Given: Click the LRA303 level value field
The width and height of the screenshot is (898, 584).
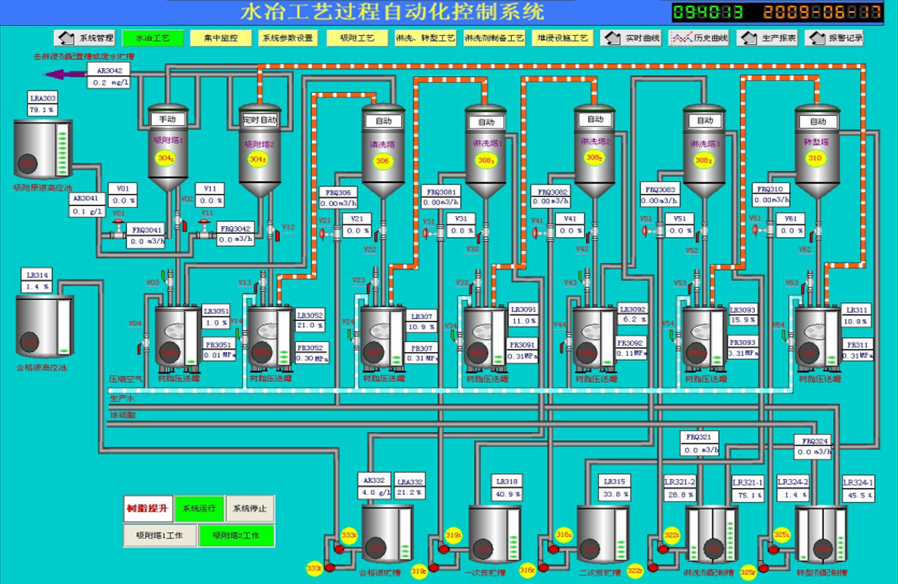Looking at the screenshot, I should (x=41, y=110).
